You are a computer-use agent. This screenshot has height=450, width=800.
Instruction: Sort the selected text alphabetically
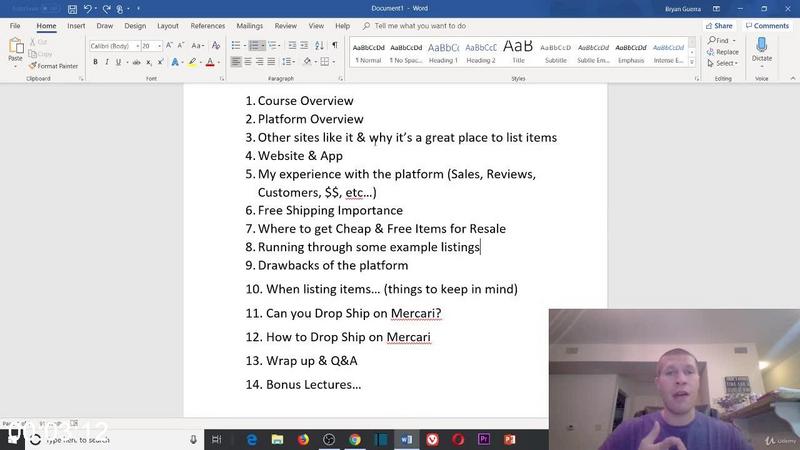click(x=319, y=45)
